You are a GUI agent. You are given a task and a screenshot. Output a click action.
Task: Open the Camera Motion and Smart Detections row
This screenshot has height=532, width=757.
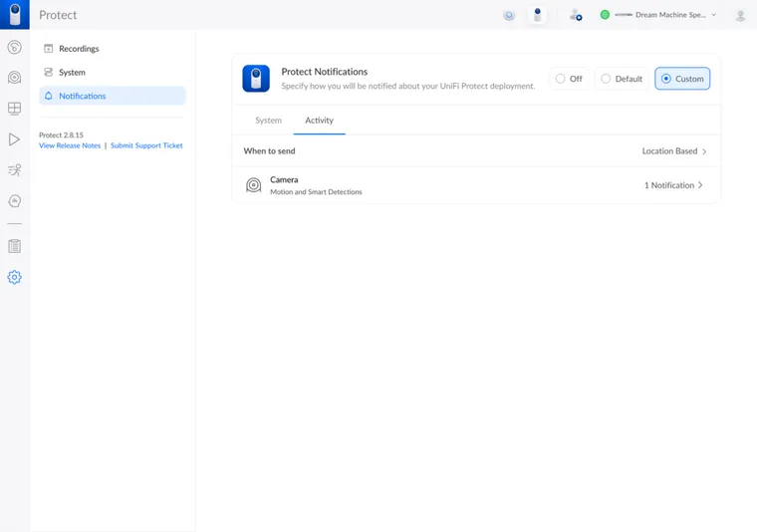tap(476, 185)
